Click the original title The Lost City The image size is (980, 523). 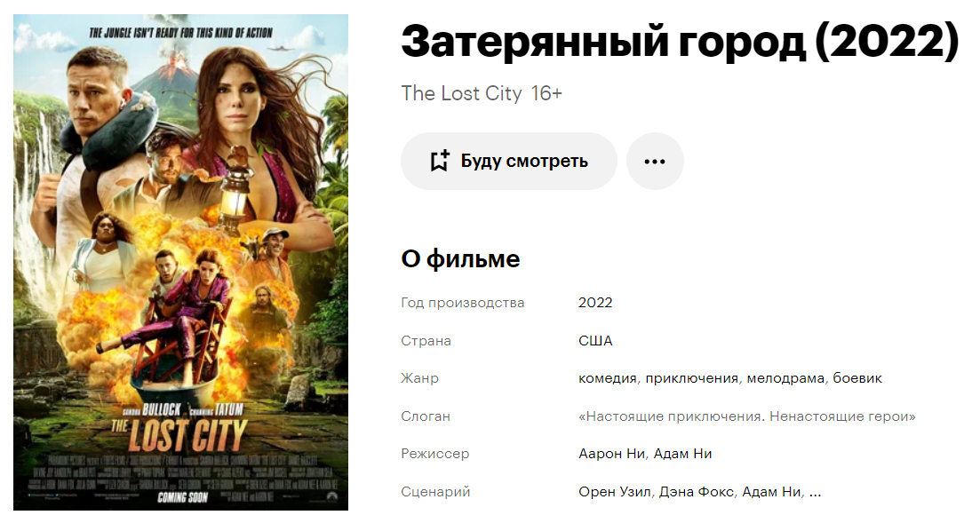(461, 93)
